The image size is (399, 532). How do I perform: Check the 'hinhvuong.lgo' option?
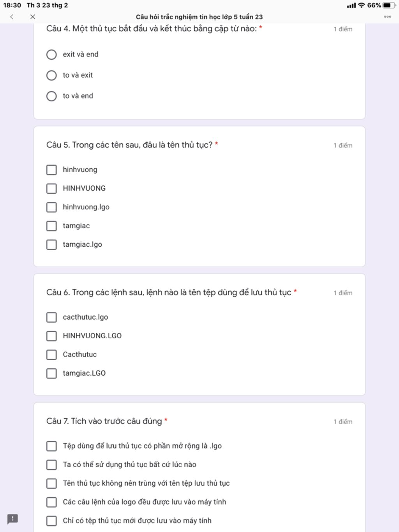51,207
